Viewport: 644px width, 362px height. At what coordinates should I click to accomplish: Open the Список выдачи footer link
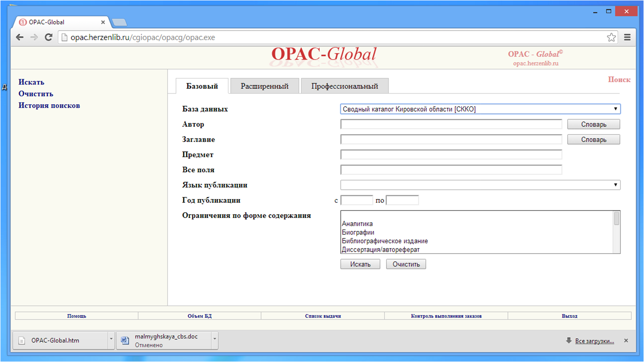(x=322, y=316)
